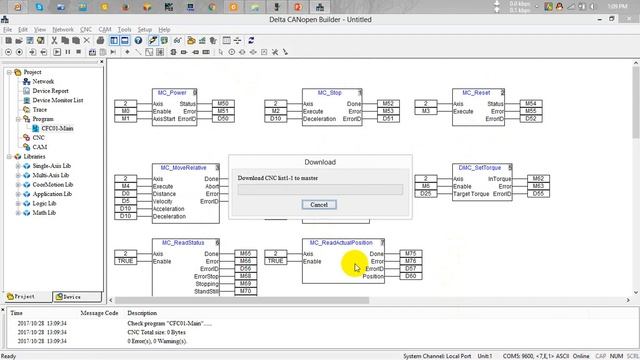Select the pointer arrow tool icon
This screenshot has height=360, width=640.
click(x=221, y=52)
